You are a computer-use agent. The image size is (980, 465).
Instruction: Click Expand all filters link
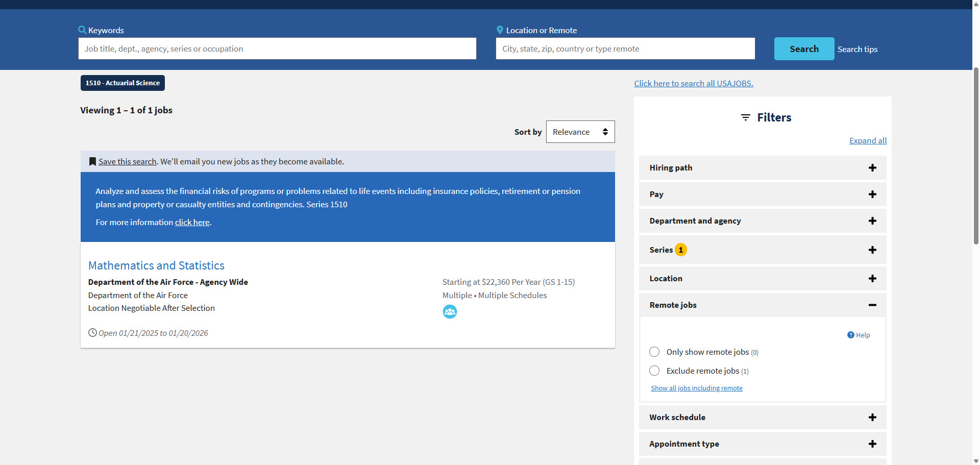tap(868, 140)
